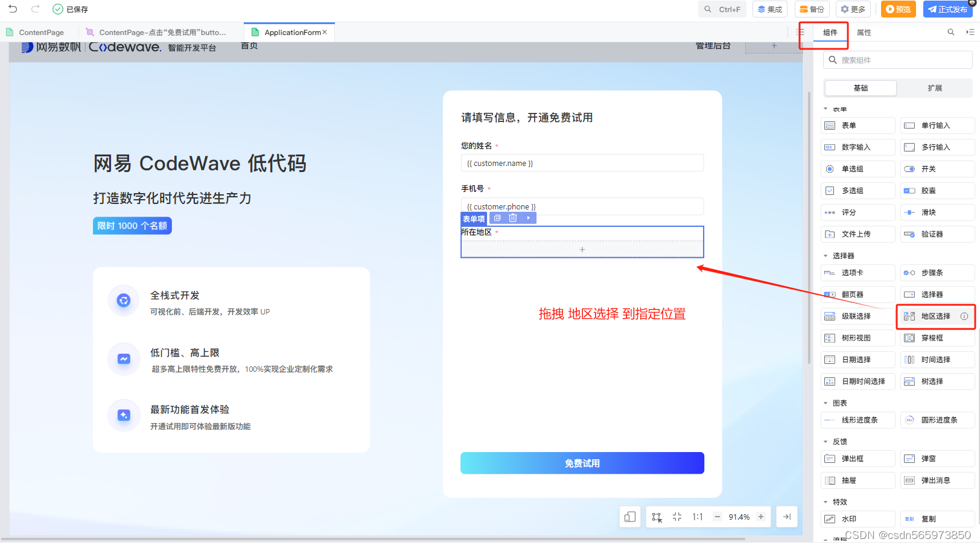Click the 已保存 saved status indicator
The image size is (980, 545).
pos(71,9)
